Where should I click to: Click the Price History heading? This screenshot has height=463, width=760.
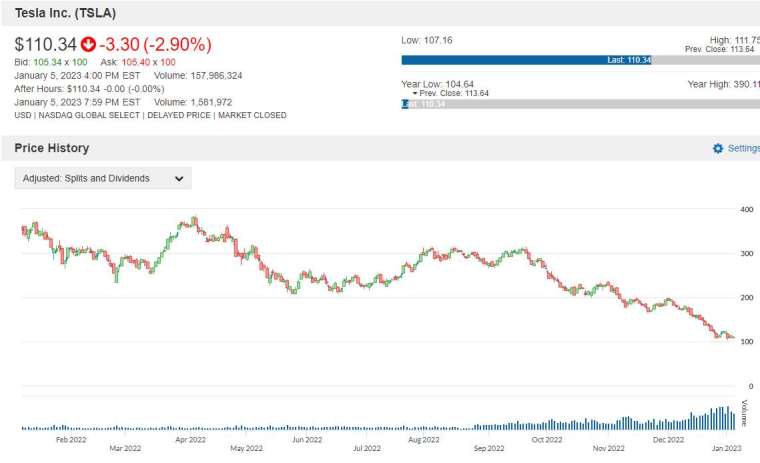pyautogui.click(x=52, y=148)
